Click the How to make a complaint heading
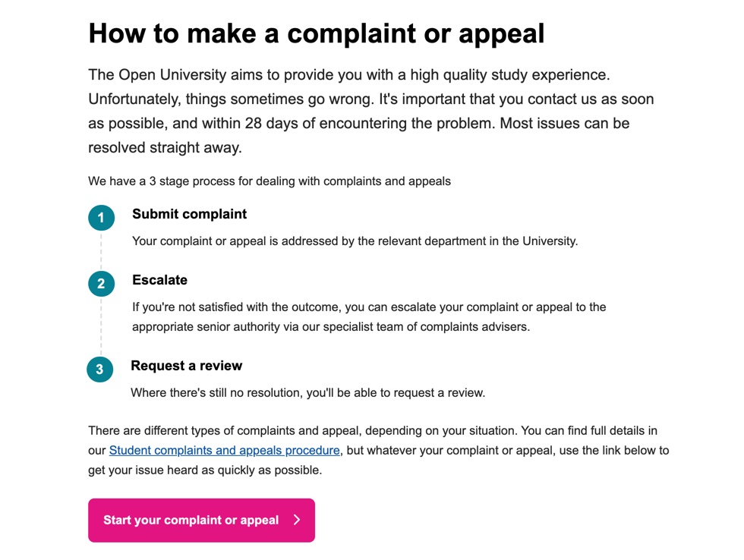Screen dimensions: 744x560 (317, 33)
